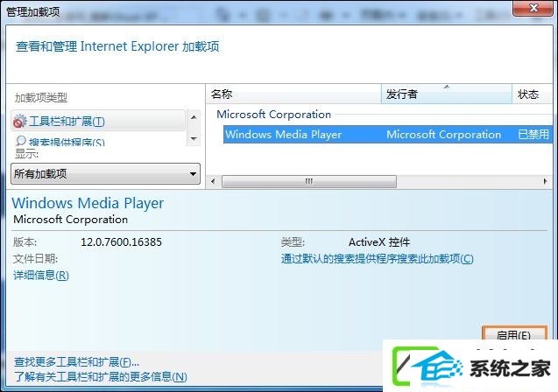
Task: Click the ActiveX 控件 type value
Action: [379, 242]
